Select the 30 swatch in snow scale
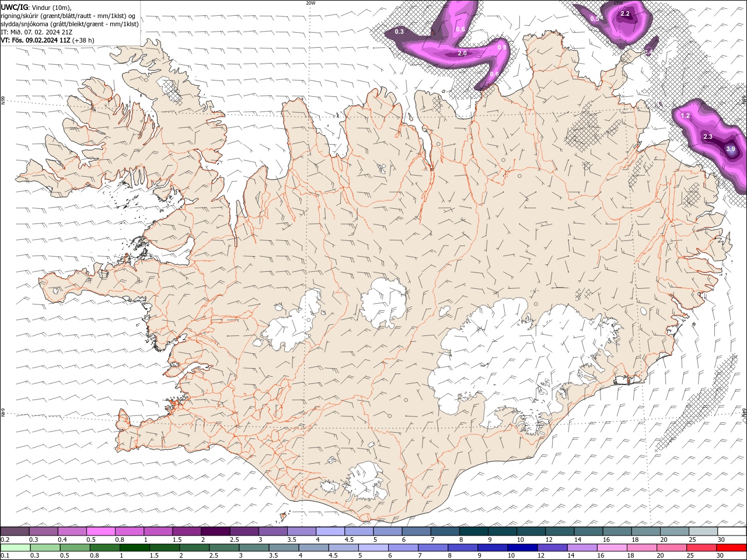Image resolution: width=747 pixels, height=560 pixels. 732,531
